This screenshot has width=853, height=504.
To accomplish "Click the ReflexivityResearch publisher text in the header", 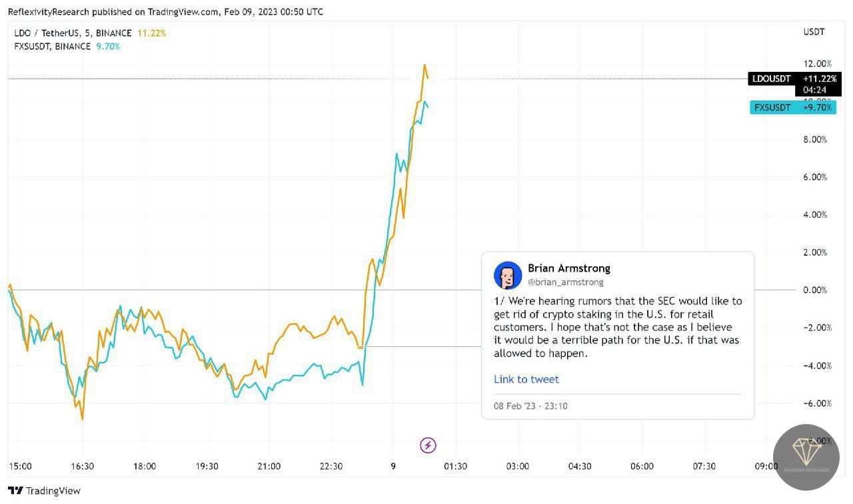I will [48, 12].
